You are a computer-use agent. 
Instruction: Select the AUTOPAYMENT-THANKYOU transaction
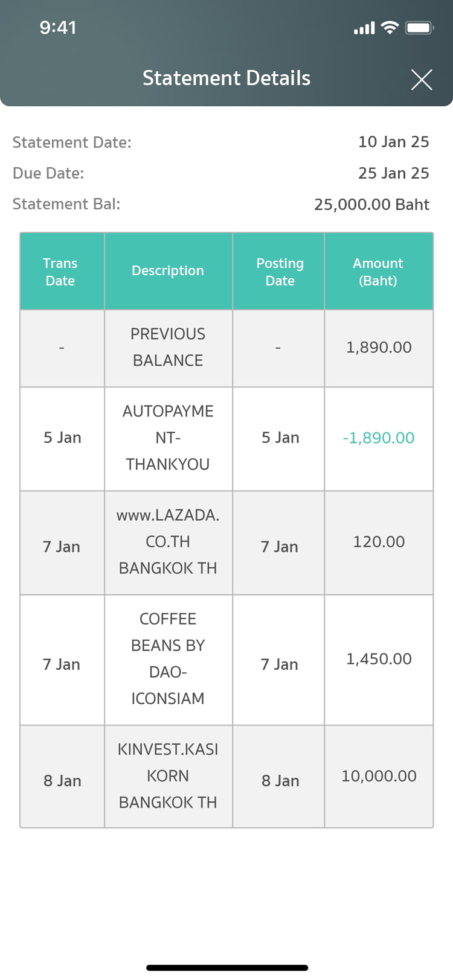click(x=168, y=438)
